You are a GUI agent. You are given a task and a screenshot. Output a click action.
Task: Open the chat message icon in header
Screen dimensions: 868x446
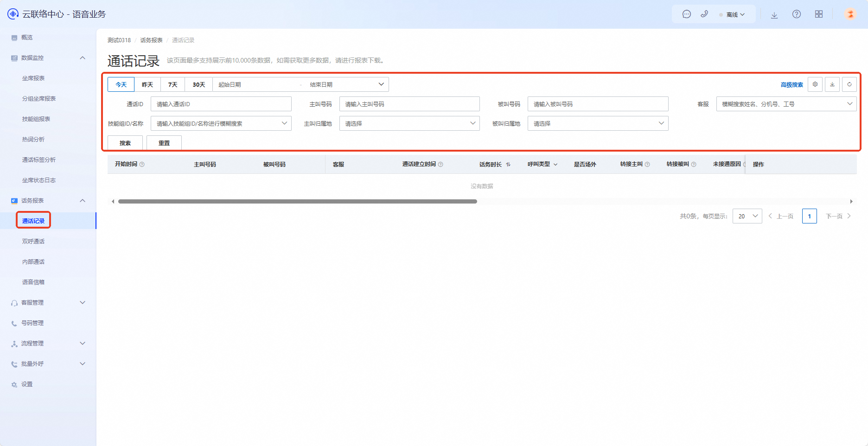687,14
